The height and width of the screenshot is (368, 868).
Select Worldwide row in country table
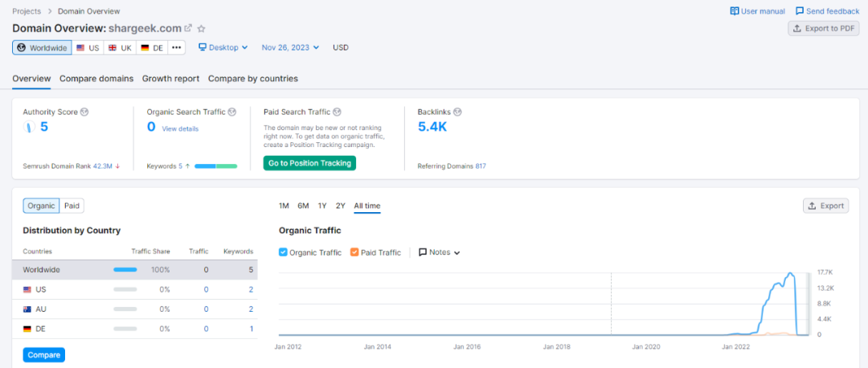click(x=135, y=269)
